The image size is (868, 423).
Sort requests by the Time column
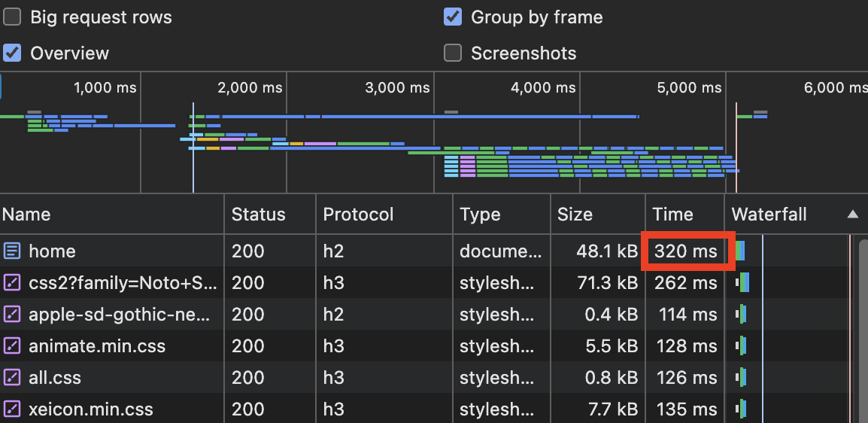[x=684, y=215]
